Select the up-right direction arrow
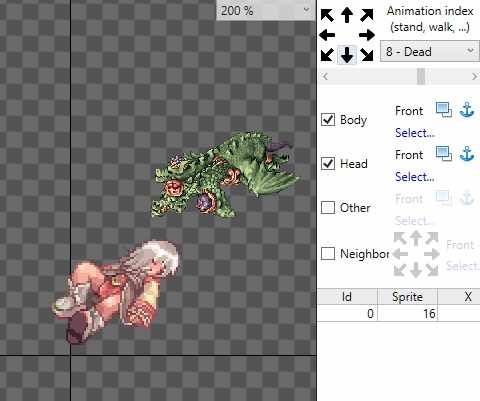Image resolution: width=480 pixels, height=401 pixels. click(x=367, y=15)
